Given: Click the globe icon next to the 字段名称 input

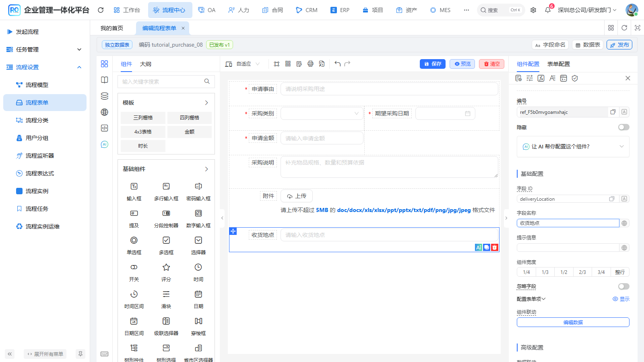Looking at the screenshot, I should (x=624, y=223).
